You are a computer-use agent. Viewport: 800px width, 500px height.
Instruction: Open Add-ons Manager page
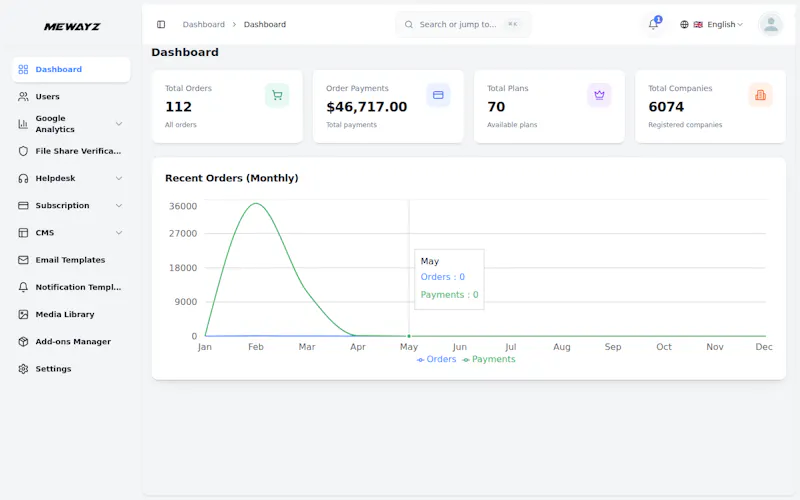point(71,341)
